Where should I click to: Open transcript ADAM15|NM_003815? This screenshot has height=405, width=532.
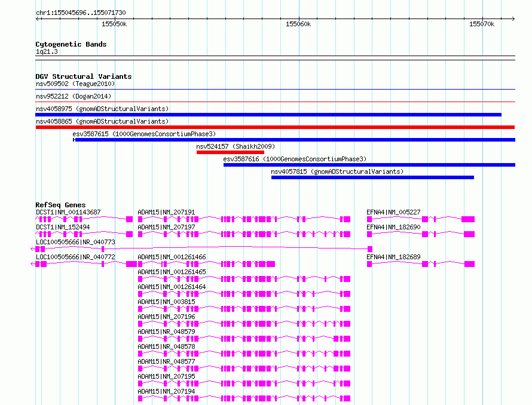coord(166,302)
